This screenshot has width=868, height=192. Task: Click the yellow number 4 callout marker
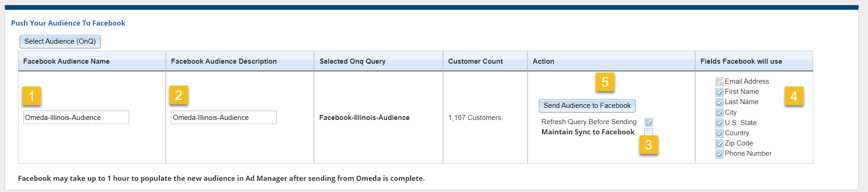pos(794,96)
